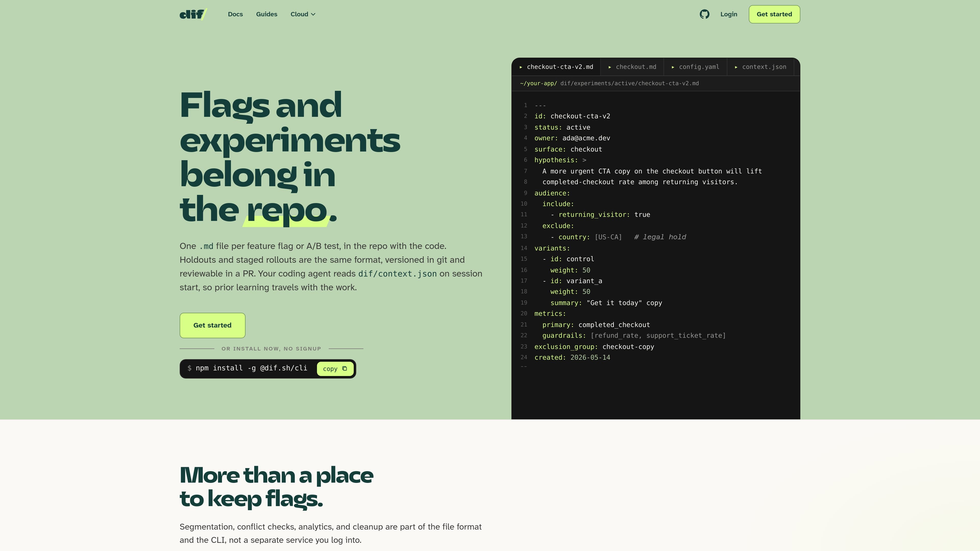980x551 pixels.
Task: Open the context.json tab
Action: coord(760,67)
